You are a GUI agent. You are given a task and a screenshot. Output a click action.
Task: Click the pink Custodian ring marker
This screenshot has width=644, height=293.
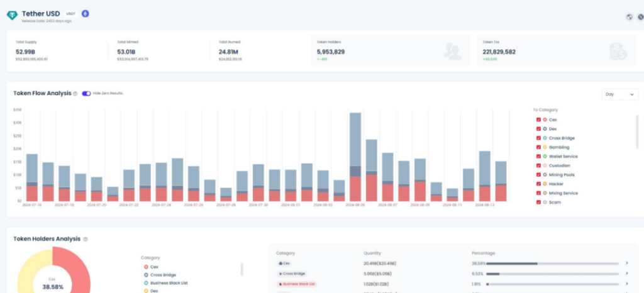545,166
